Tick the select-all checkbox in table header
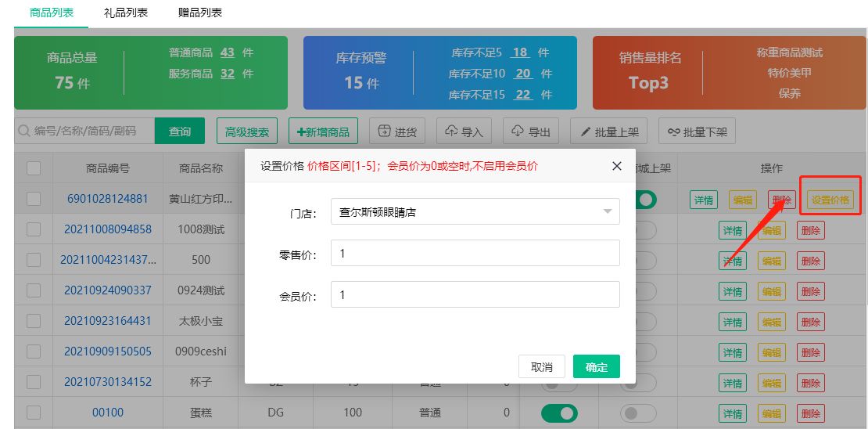This screenshot has height=429, width=868. click(34, 168)
